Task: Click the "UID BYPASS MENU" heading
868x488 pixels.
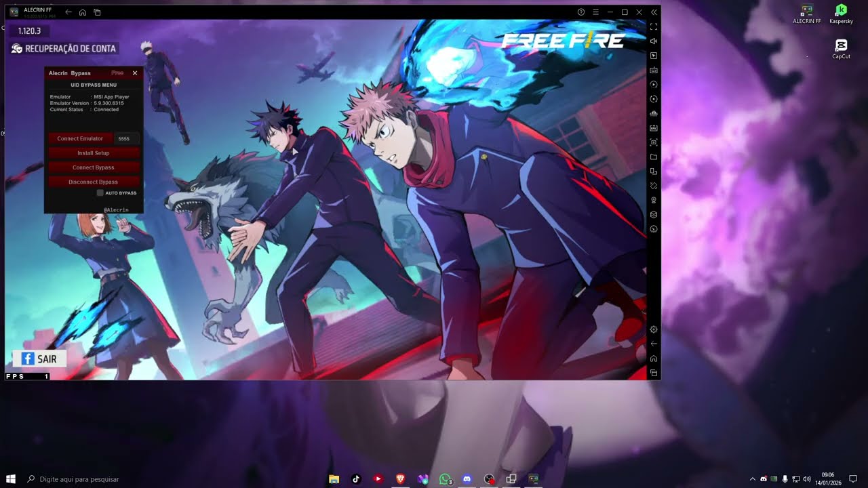Action: coord(94,85)
